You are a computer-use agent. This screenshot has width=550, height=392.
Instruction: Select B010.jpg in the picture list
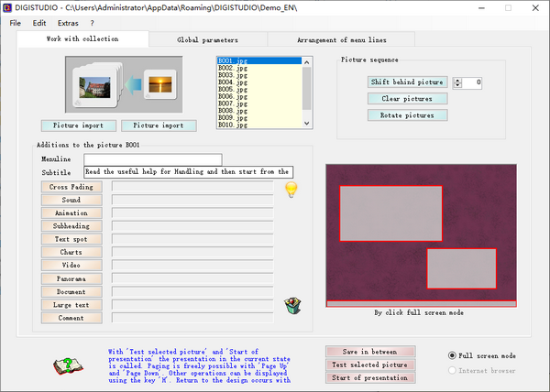coord(259,125)
